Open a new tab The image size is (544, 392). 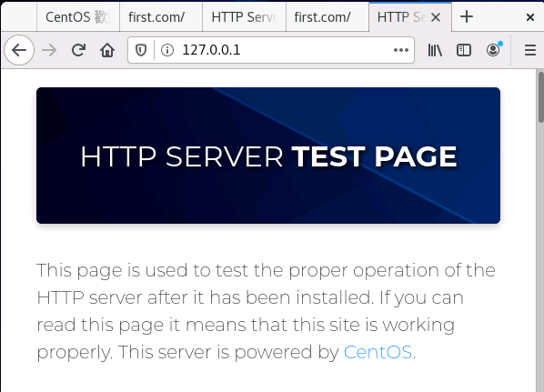(467, 16)
